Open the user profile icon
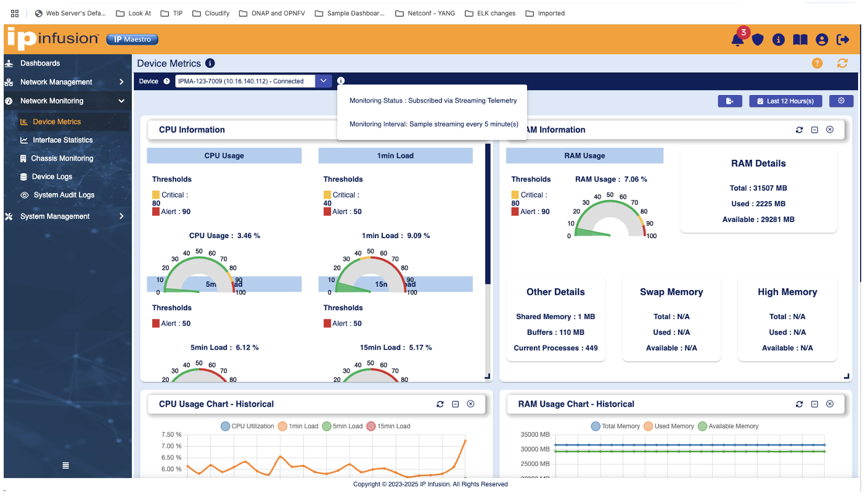The width and height of the screenshot is (868, 496). coord(822,39)
